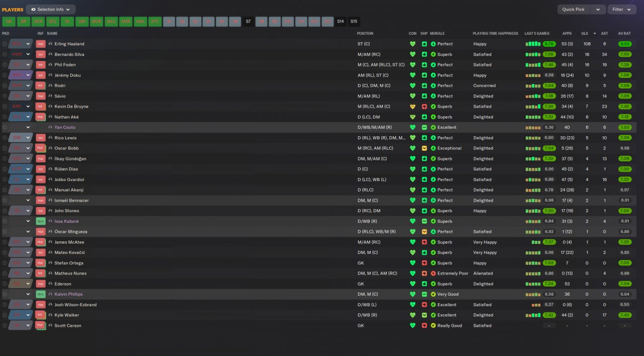Image resolution: width=644 pixels, height=356 pixels.
Task: Click Erling Haaland's Perfect morale icon
Action: click(x=433, y=44)
